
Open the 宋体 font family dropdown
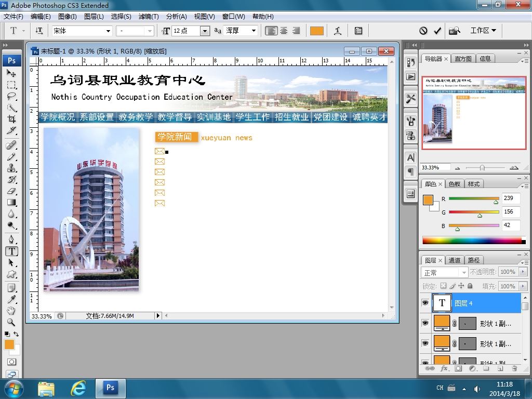108,31
